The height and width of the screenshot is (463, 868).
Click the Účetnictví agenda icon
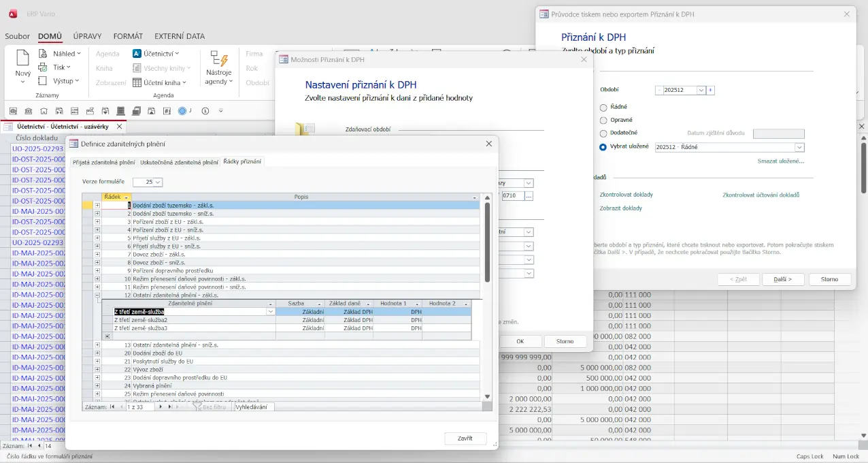click(x=137, y=54)
